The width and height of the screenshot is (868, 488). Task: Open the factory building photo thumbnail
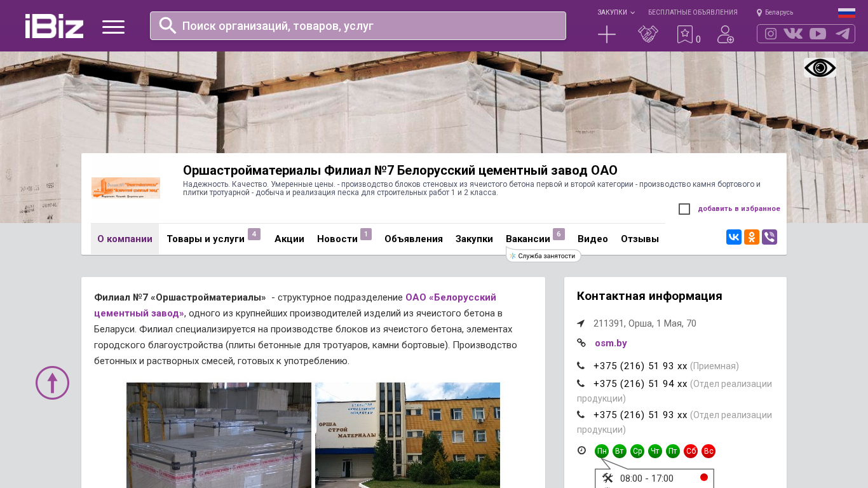(x=407, y=435)
